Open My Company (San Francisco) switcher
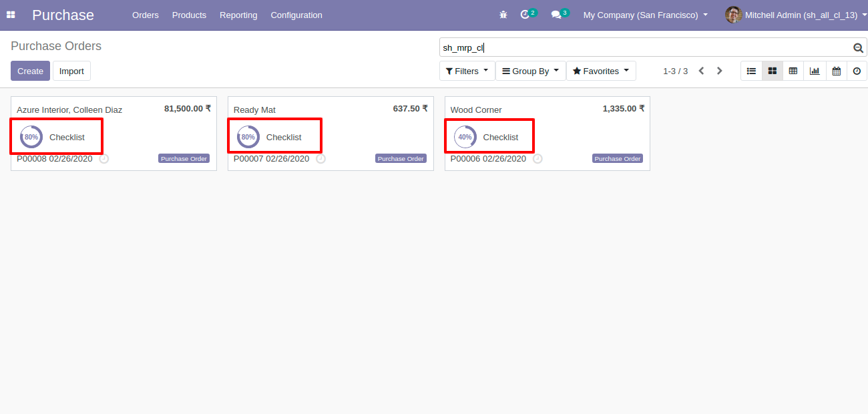Screen dimensions: 868x414 coord(646,15)
